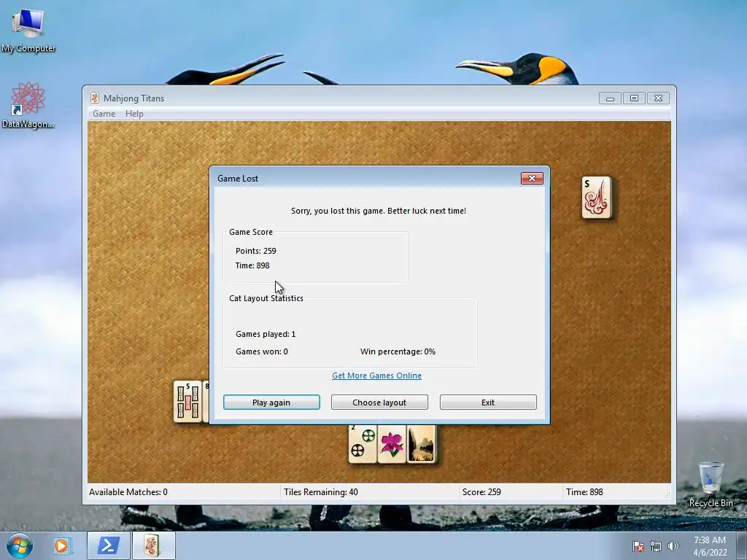
Task: Click the Exit button in dialog
Action: tap(488, 402)
